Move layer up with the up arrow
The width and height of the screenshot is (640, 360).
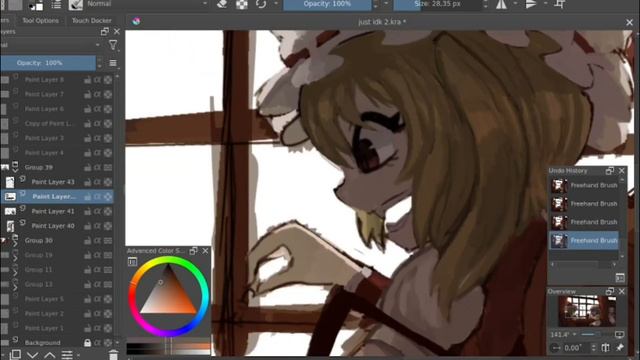click(x=49, y=355)
